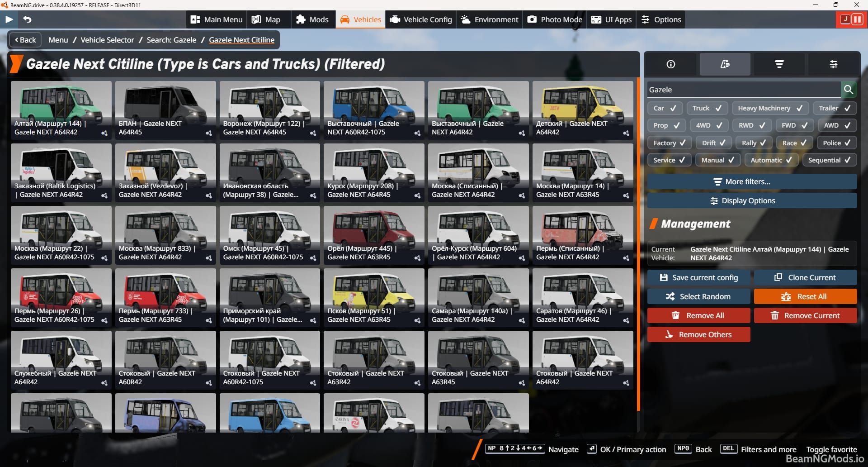
Task: Click the small icon on БПАН Gazele tile
Action: [x=208, y=133]
